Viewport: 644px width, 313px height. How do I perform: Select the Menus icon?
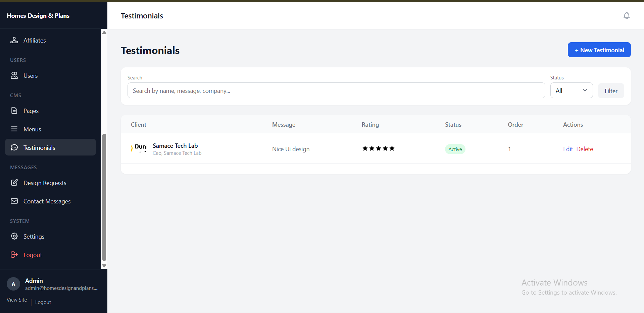(14, 129)
